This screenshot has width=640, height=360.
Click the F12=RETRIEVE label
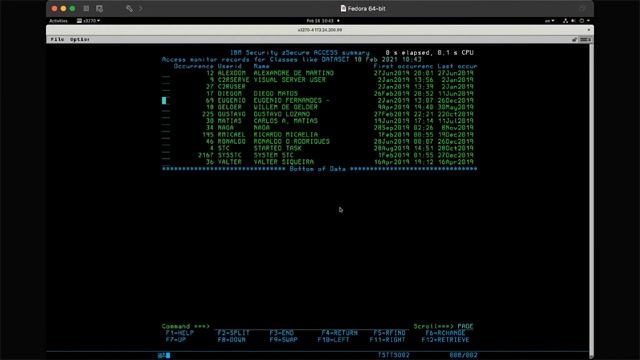click(445, 340)
